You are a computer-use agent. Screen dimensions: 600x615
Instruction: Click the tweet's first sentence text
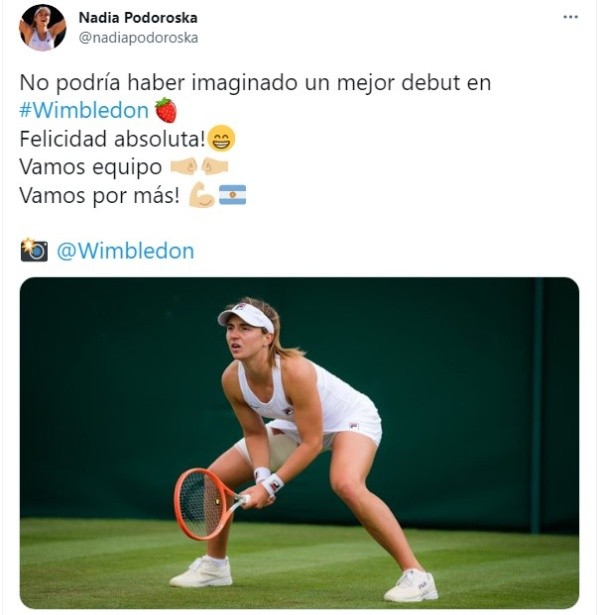click(x=255, y=83)
